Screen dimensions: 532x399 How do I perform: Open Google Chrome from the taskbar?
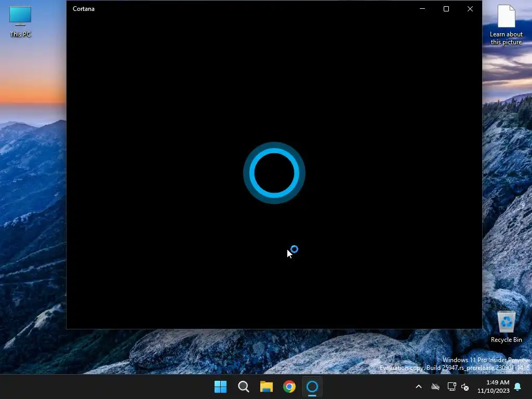coord(289,387)
